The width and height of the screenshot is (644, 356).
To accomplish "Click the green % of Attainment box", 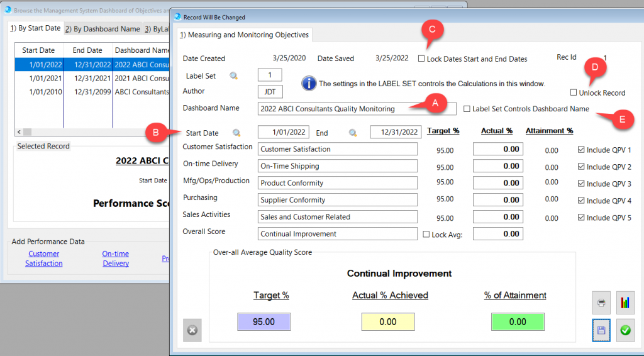I will tap(518, 321).
